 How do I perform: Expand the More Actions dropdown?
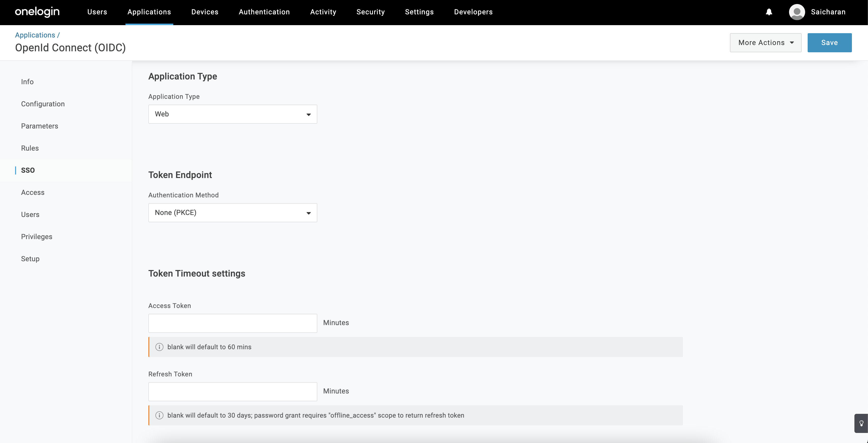point(766,43)
